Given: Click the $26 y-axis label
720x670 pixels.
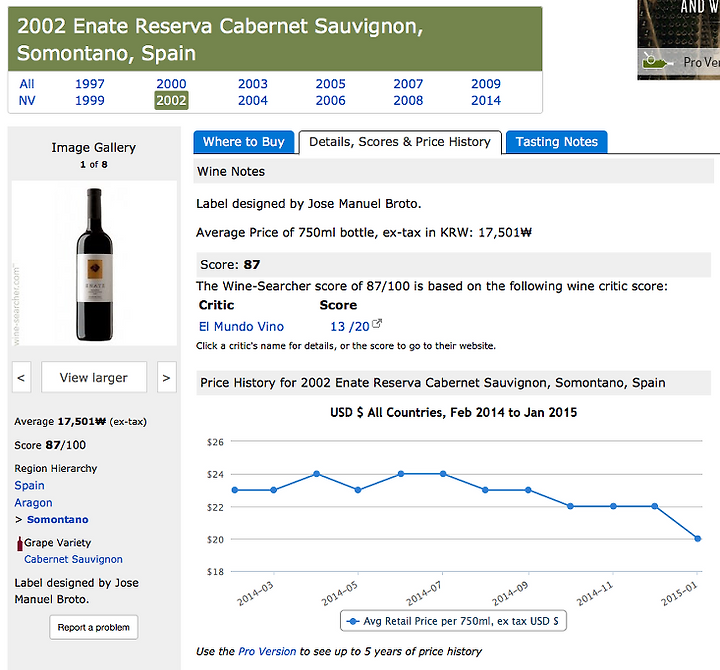Looking at the screenshot, I should tap(215, 442).
